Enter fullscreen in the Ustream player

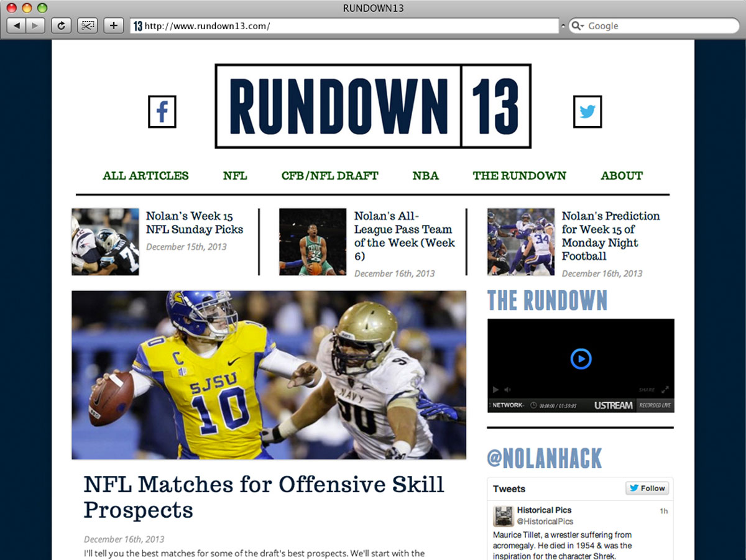tap(665, 390)
